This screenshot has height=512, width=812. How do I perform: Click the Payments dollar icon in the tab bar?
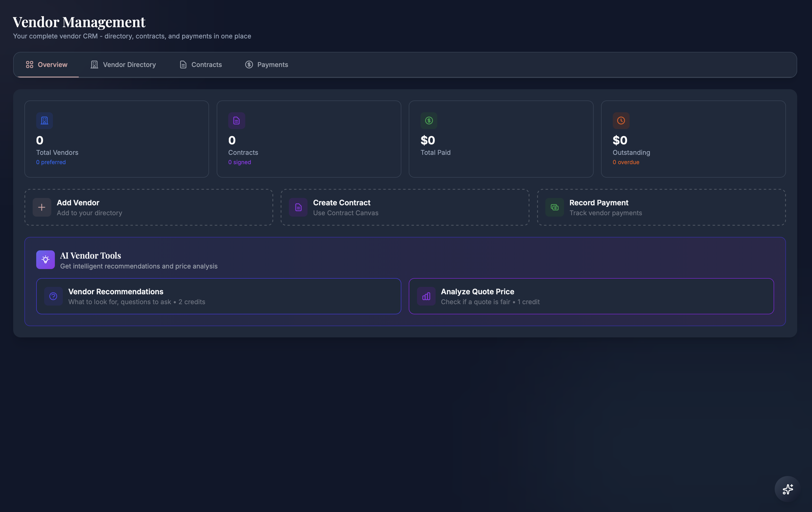[x=249, y=65]
